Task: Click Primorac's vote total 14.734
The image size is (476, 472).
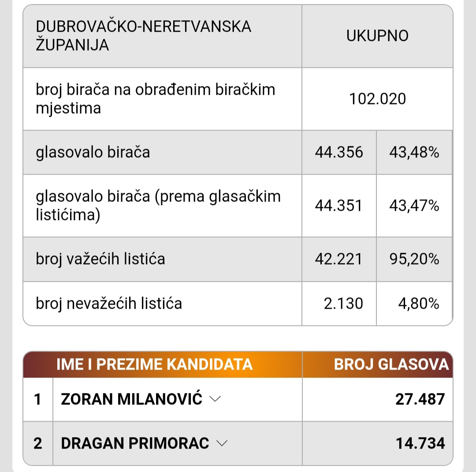Action: 420,443
